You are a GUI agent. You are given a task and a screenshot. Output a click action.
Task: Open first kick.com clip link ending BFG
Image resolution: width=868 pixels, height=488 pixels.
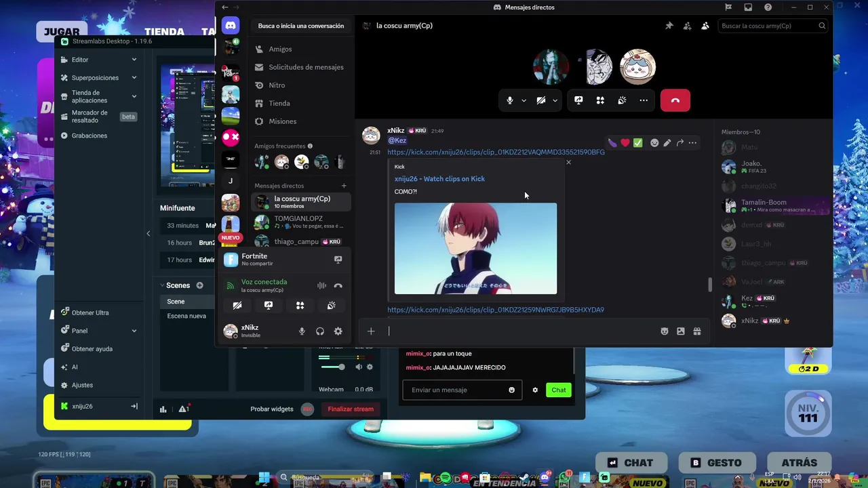496,152
